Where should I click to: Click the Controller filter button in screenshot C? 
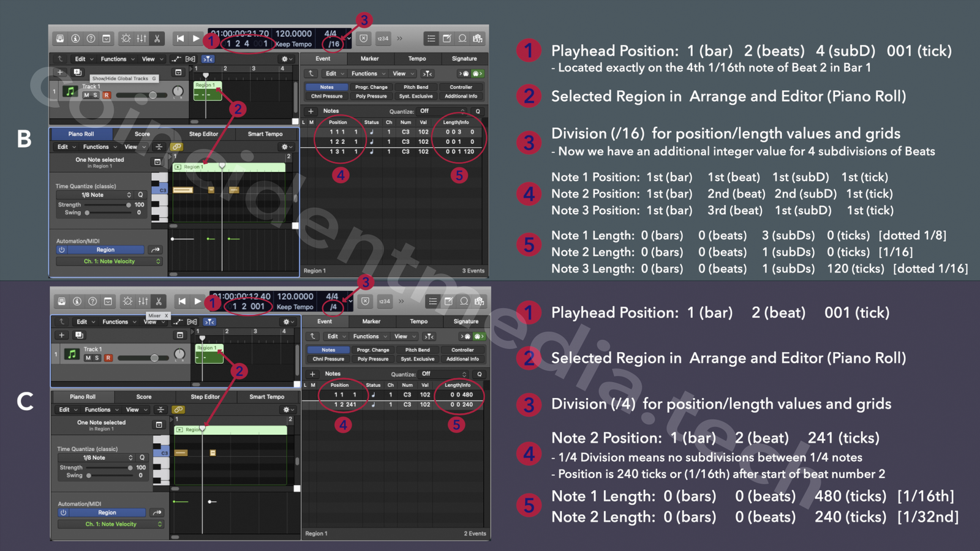pos(462,350)
